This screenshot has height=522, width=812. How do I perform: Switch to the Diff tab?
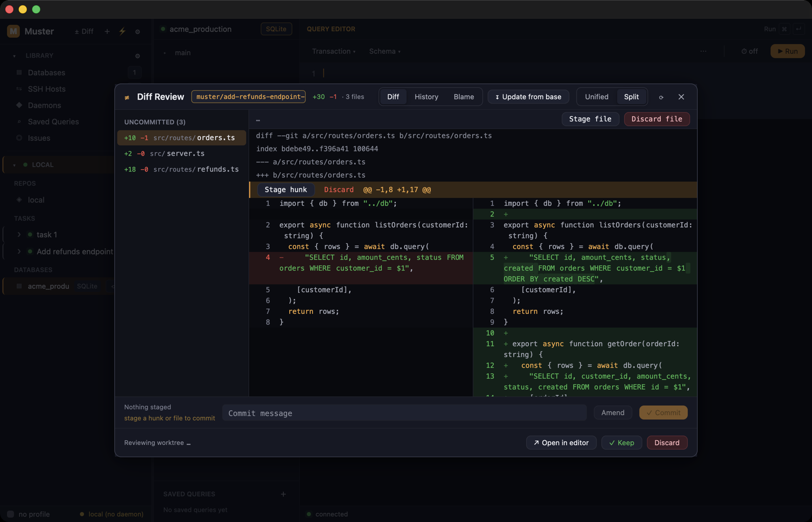coord(393,96)
